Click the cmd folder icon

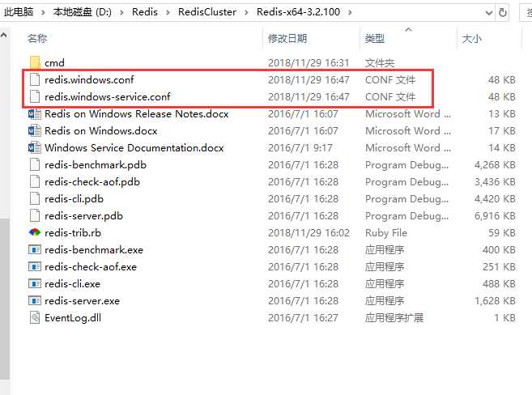[35, 62]
